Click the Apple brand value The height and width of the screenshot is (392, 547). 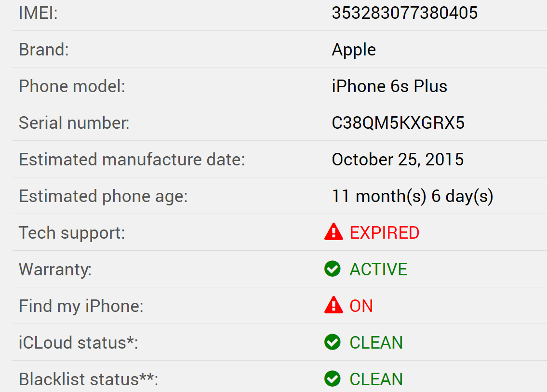pos(354,50)
